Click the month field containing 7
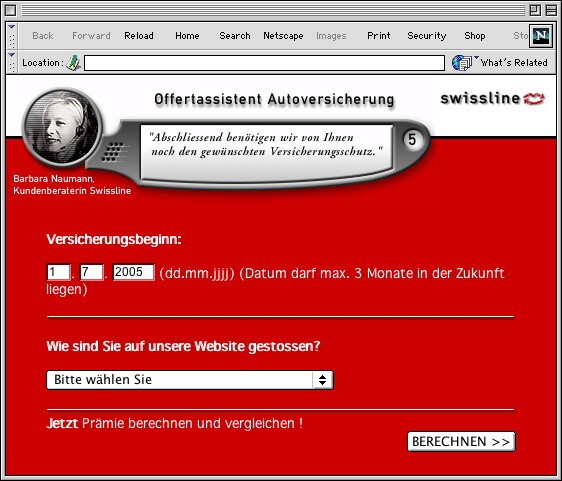 [91, 272]
